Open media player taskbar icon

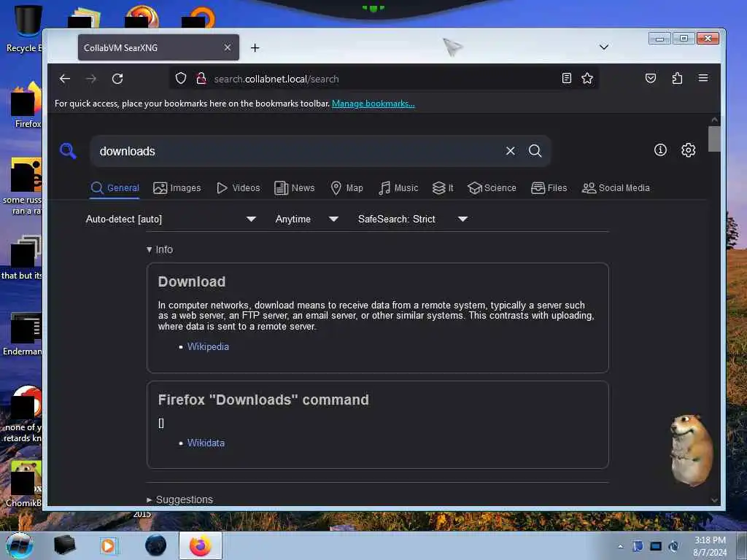pyautogui.click(x=108, y=545)
